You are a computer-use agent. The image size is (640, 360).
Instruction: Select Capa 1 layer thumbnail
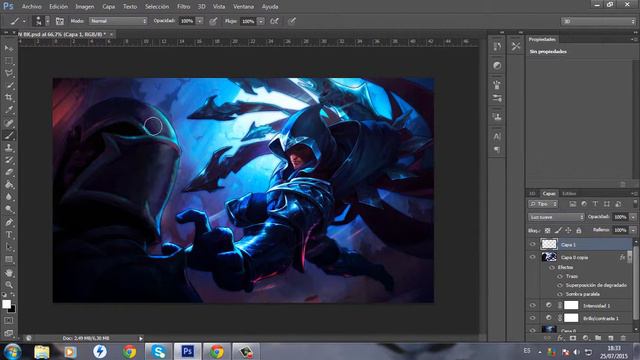[549, 244]
